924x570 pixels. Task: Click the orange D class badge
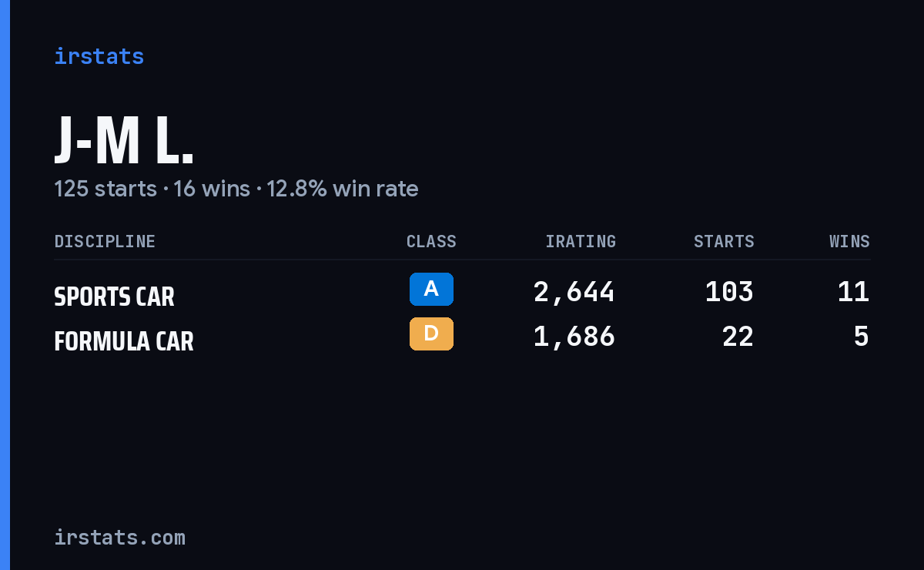click(431, 334)
